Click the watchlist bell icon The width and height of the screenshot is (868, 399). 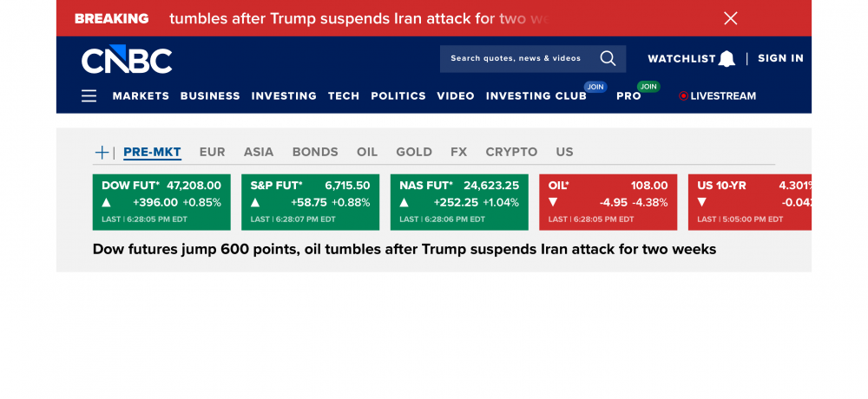727,59
